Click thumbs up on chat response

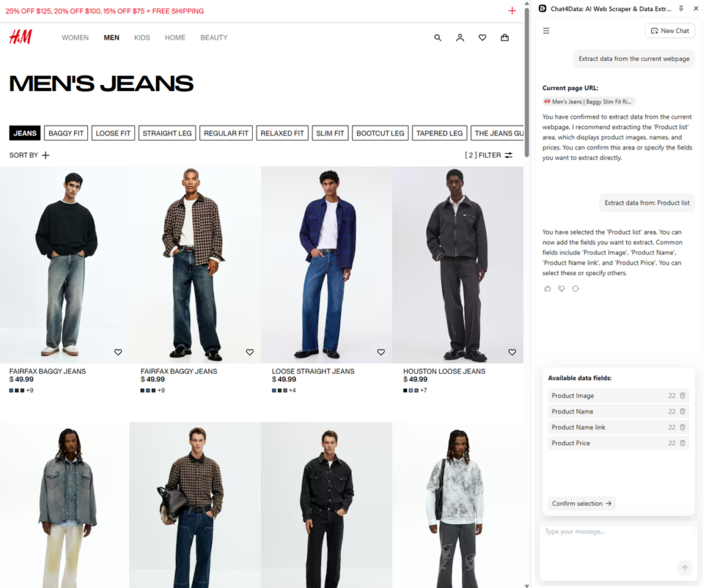pos(547,289)
